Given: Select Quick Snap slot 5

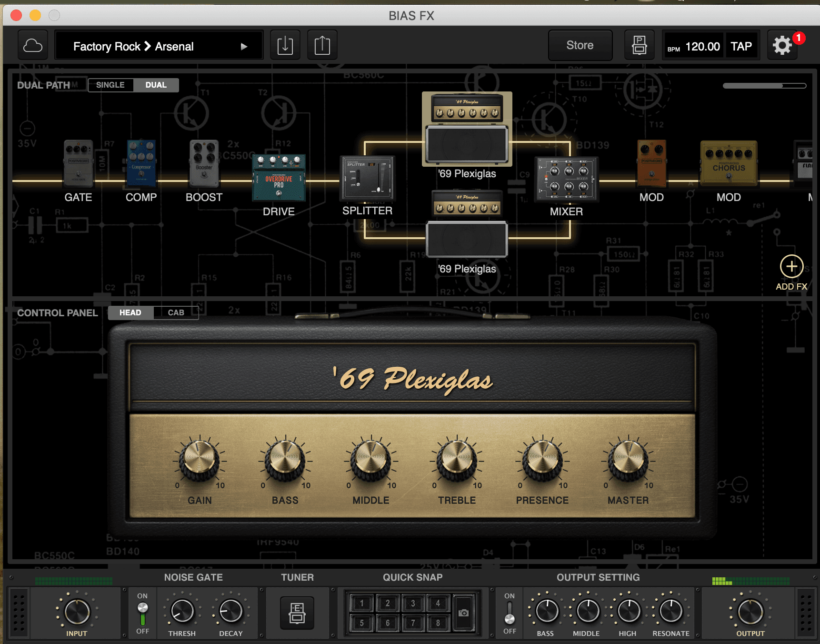Looking at the screenshot, I should click(362, 623).
